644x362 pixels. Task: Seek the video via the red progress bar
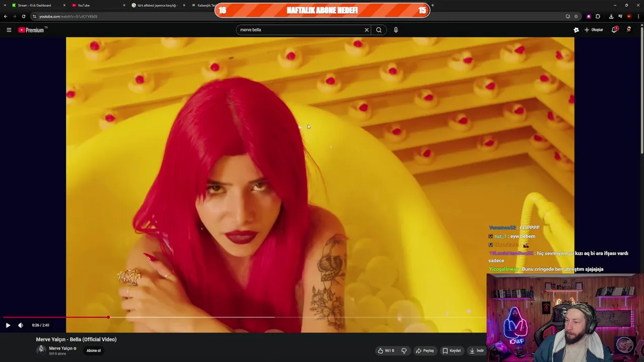coord(244,317)
